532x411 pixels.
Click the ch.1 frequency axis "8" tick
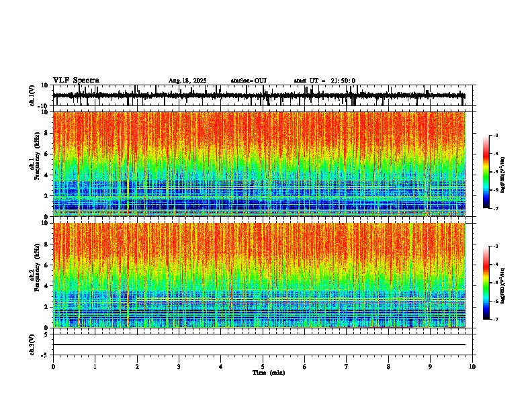(x=47, y=133)
